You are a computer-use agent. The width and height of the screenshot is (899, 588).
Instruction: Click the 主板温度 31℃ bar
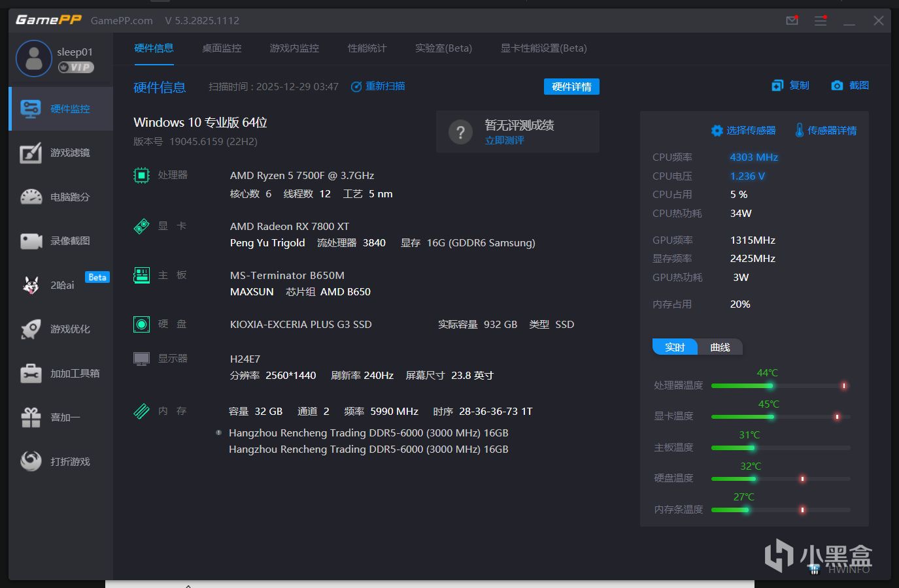point(781,448)
